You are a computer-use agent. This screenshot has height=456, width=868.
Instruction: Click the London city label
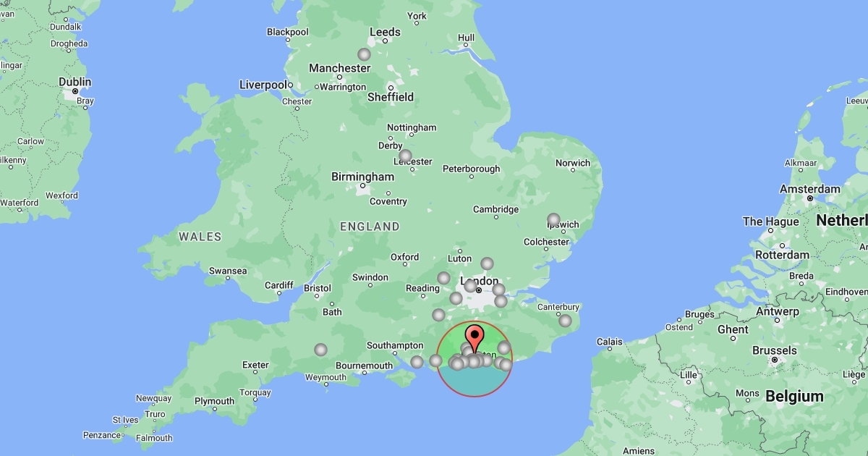(x=480, y=281)
